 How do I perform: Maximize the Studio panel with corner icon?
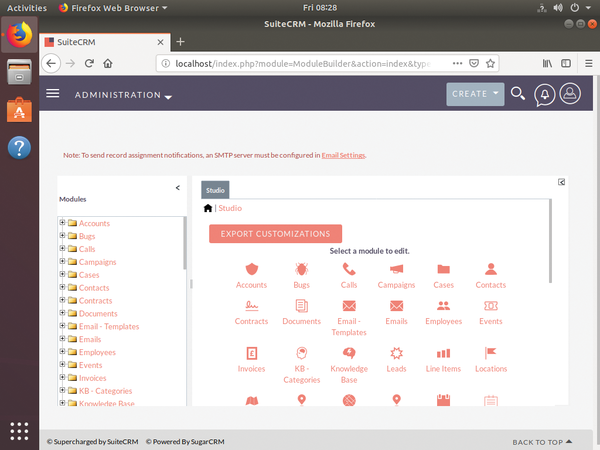pos(561,182)
